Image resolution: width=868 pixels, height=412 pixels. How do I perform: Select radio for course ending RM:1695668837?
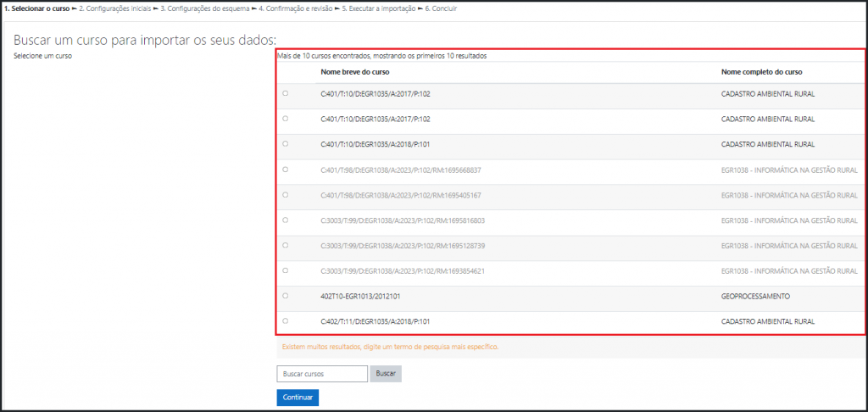click(285, 170)
